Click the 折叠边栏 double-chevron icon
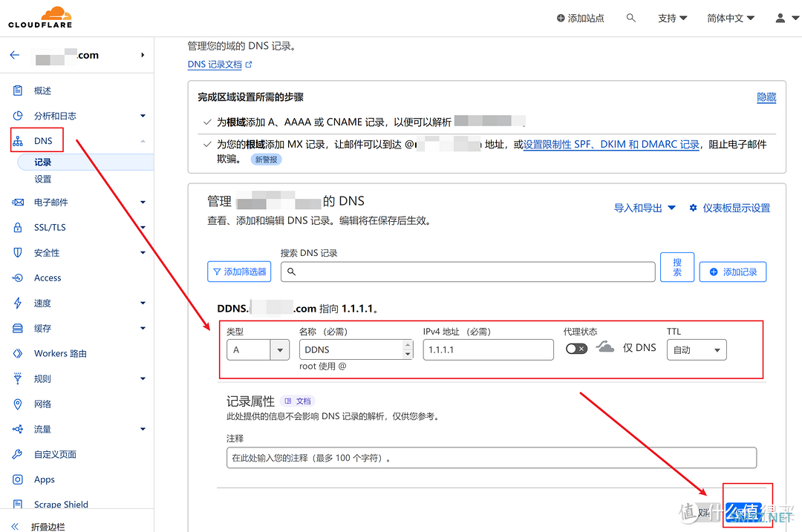Image resolution: width=802 pixels, height=532 pixels. [x=15, y=526]
